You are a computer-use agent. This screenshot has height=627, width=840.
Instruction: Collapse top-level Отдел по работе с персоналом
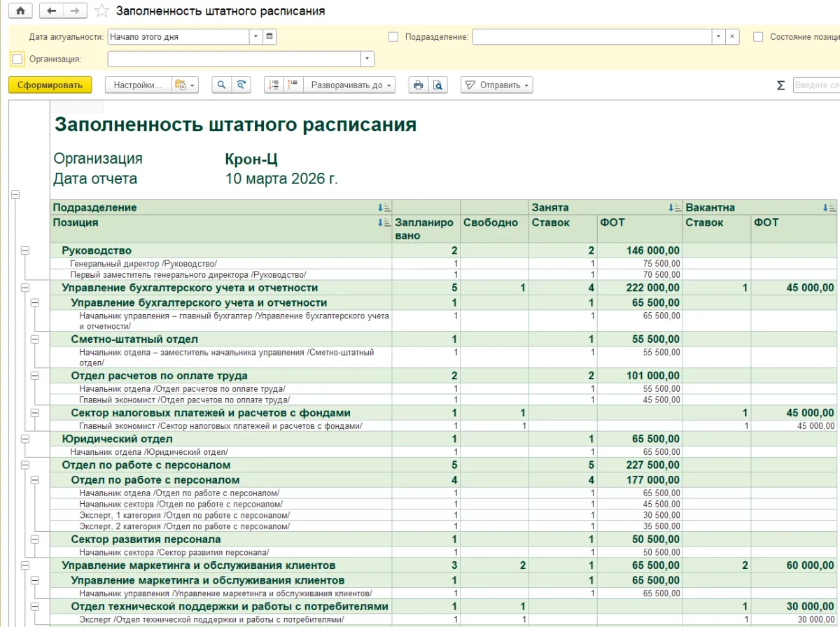coord(26,465)
